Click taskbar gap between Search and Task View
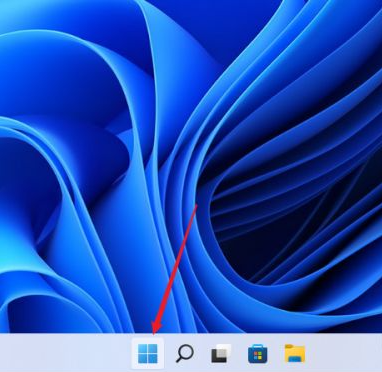 [x=202, y=354]
